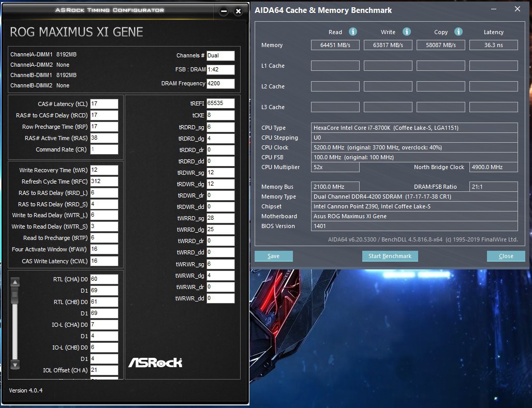Click the ChannelA-DIMM1 8192MB entry

pyautogui.click(x=43, y=54)
